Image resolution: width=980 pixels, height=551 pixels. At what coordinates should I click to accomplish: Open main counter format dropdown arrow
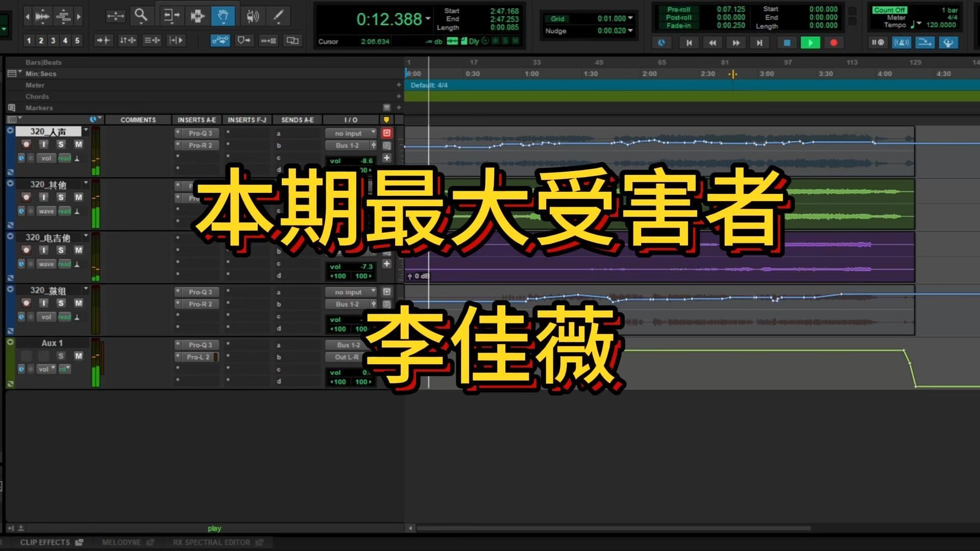click(428, 18)
